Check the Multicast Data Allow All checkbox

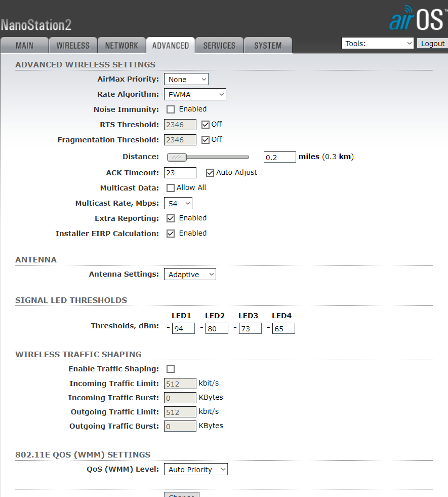coord(171,188)
